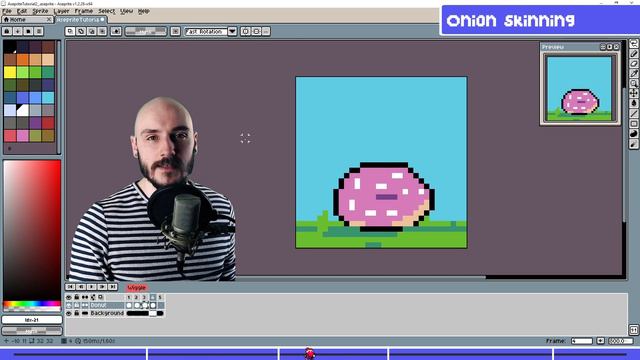The width and height of the screenshot is (640, 360).
Task: Click the Preview window donut thumbnail
Action: pyautogui.click(x=579, y=88)
